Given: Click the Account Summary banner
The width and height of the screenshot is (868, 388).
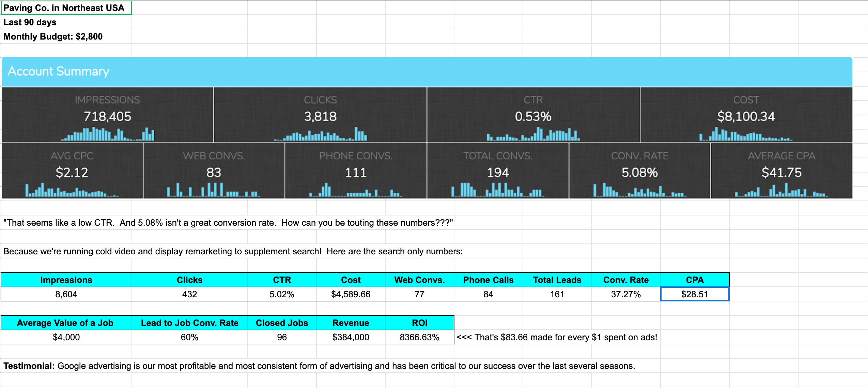Looking at the screenshot, I should (x=427, y=72).
